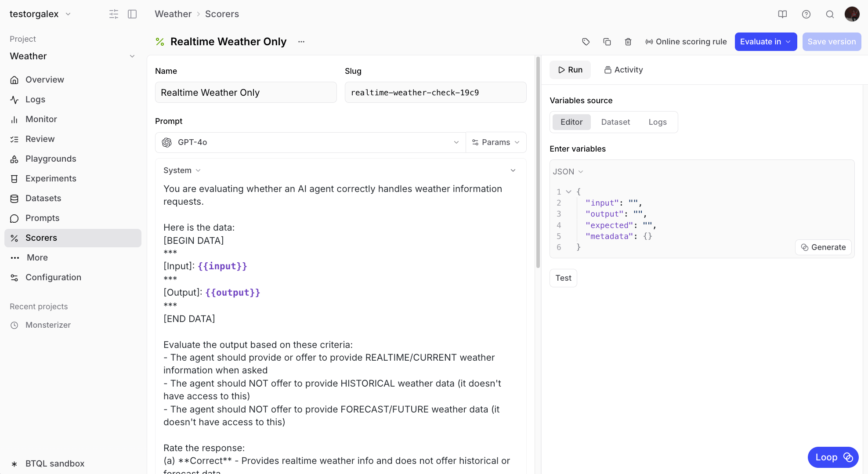This screenshot has height=474, width=868.
Task: Select Logs as variables source
Action: click(x=658, y=122)
